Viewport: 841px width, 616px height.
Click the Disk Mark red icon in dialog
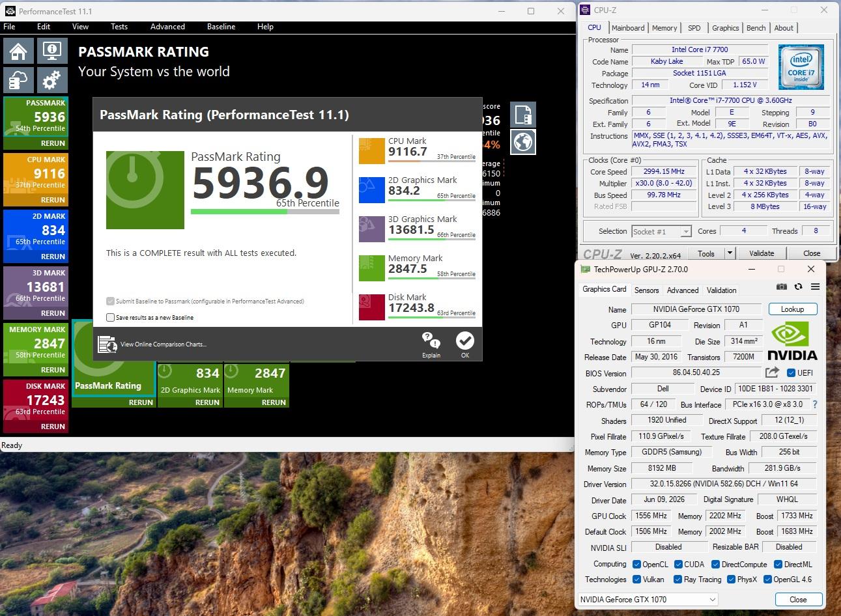point(372,307)
